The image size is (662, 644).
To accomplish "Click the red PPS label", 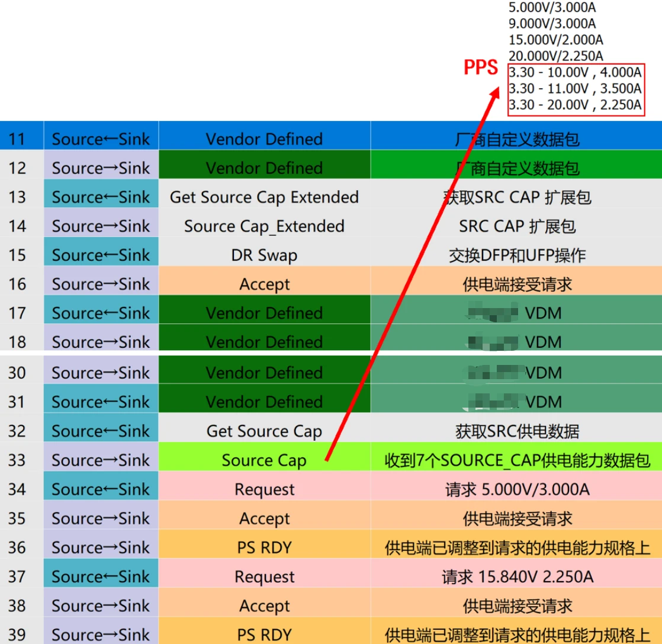I will 480,68.
